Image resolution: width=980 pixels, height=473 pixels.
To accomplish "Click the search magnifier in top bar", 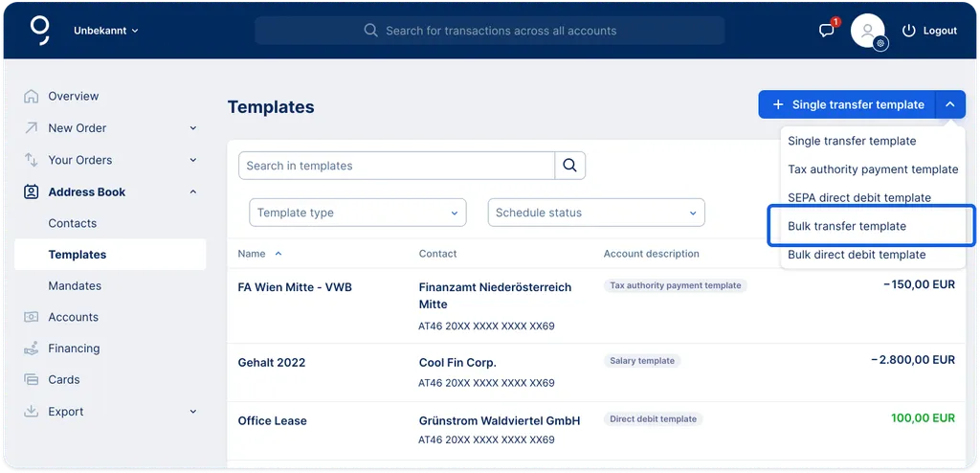I will pyautogui.click(x=370, y=31).
